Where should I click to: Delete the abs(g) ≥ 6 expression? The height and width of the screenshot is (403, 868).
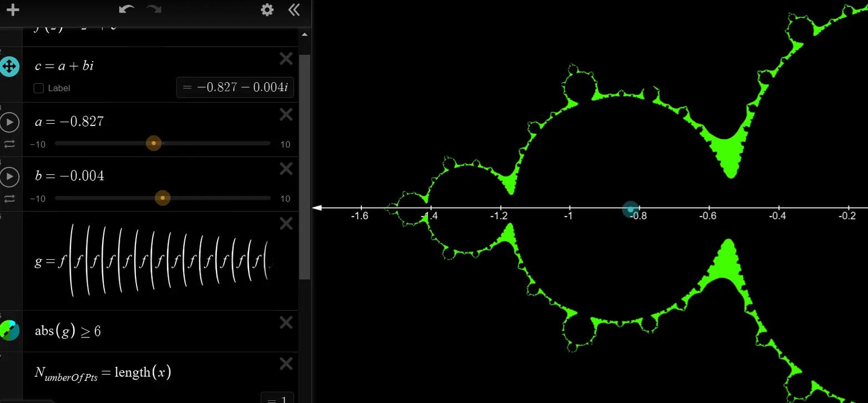pyautogui.click(x=286, y=322)
